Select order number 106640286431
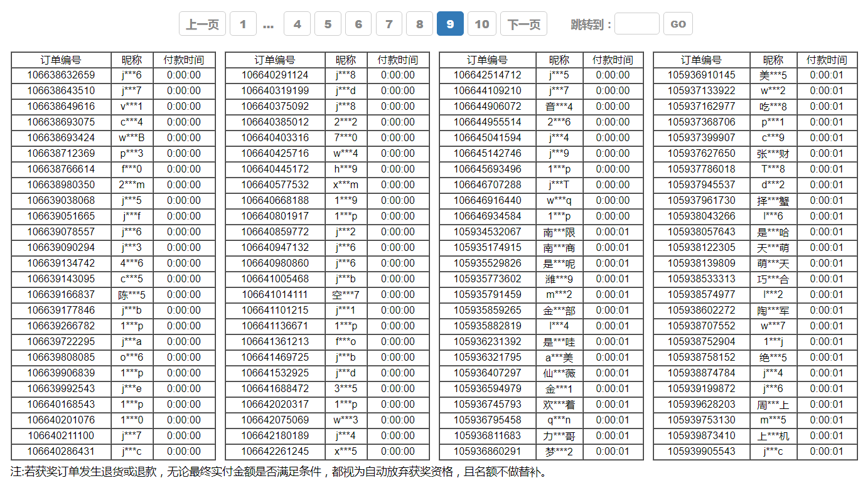The width and height of the screenshot is (868, 483). point(61,452)
